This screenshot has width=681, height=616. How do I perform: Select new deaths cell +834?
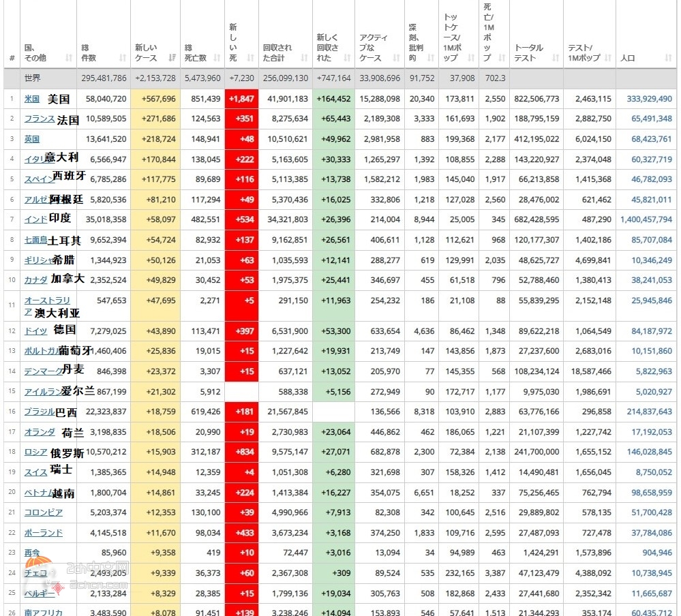[241, 452]
